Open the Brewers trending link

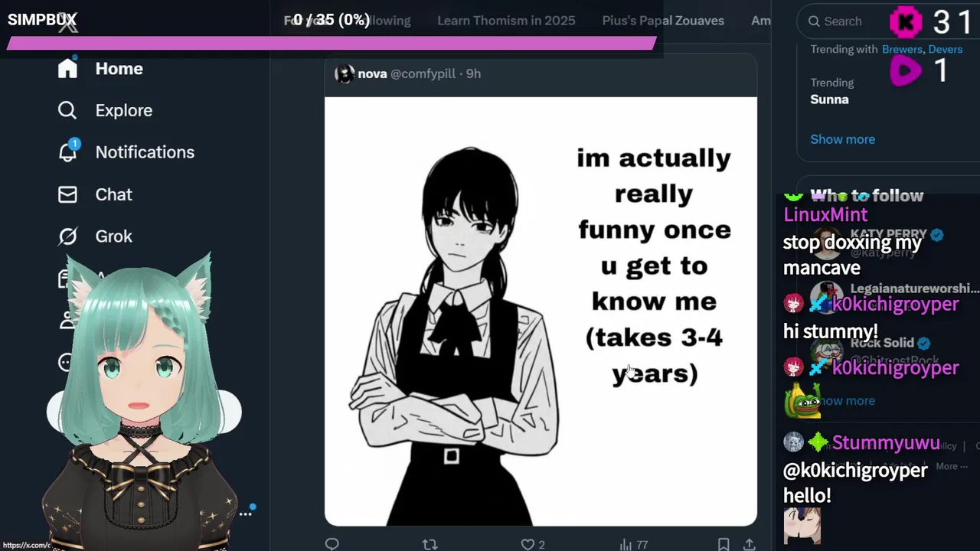[x=902, y=49]
